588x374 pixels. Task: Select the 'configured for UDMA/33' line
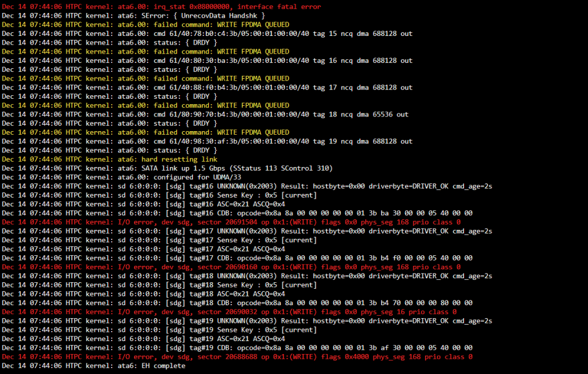[122, 178]
